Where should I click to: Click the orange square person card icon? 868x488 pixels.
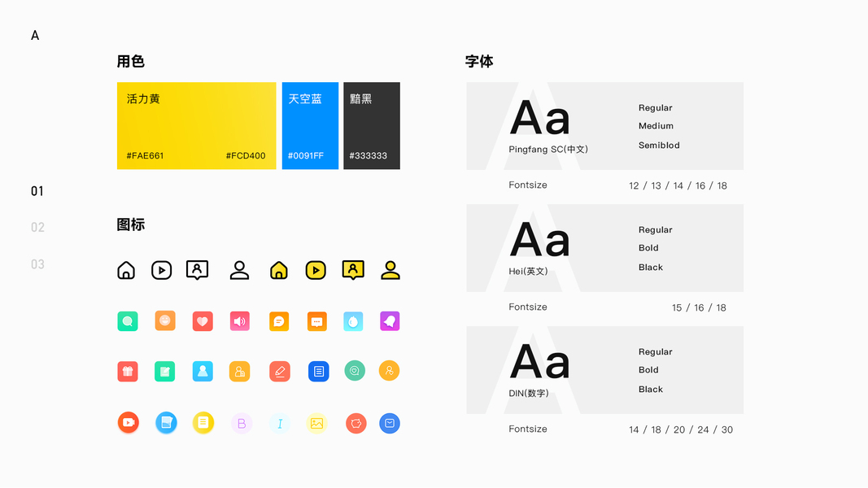[240, 371]
